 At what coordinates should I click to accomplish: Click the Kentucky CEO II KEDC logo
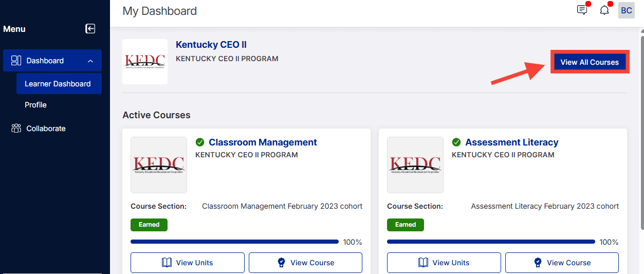coord(145,62)
